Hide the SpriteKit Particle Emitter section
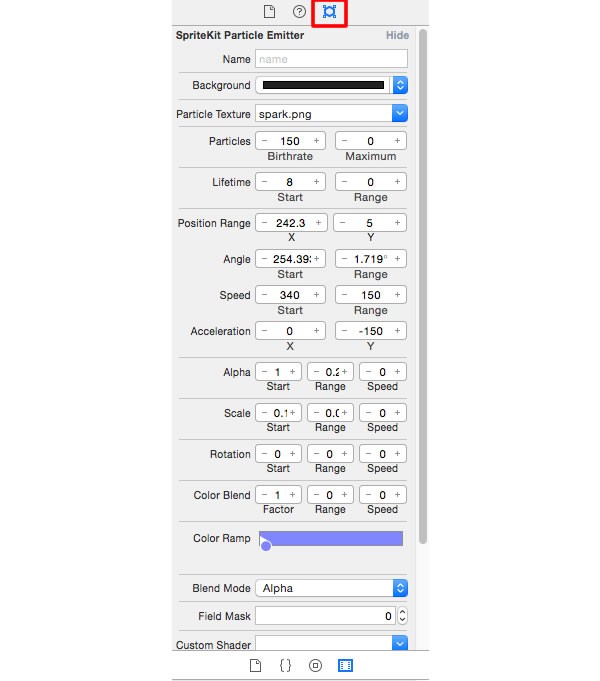 [398, 35]
